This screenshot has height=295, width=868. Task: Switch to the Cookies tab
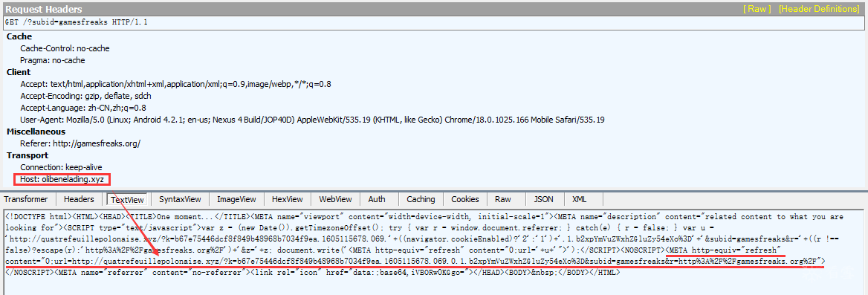[465, 199]
